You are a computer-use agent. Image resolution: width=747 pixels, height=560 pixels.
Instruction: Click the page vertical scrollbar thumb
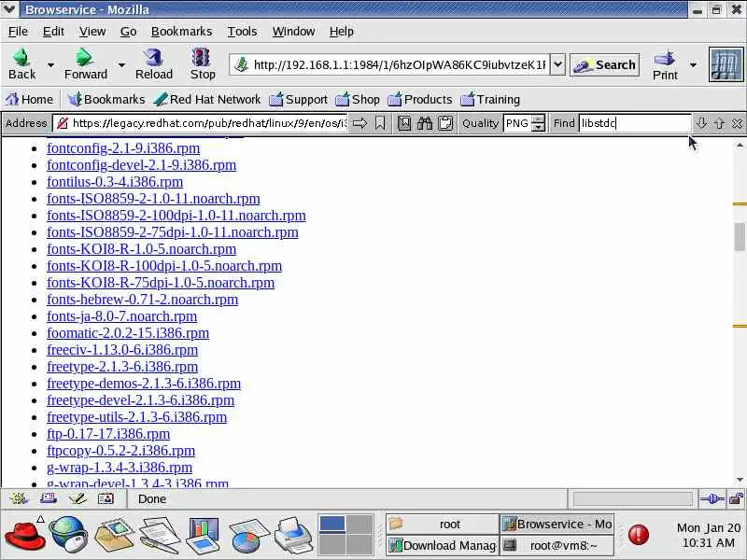(740, 237)
